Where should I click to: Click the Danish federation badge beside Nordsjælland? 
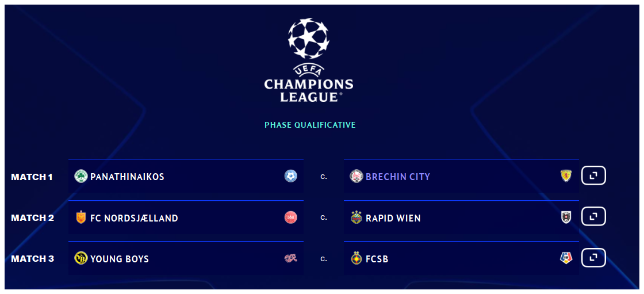[x=291, y=217]
